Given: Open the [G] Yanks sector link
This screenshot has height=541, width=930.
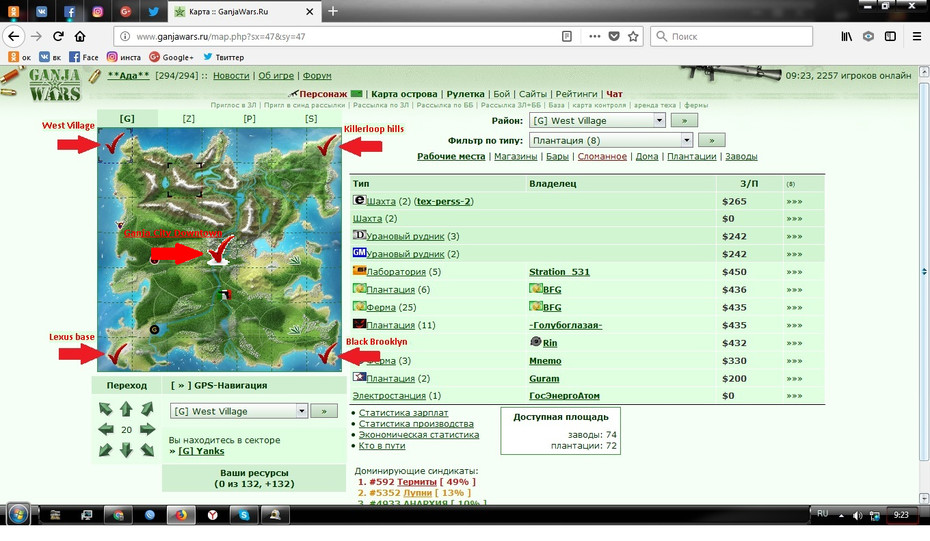Looking at the screenshot, I should tap(201, 451).
